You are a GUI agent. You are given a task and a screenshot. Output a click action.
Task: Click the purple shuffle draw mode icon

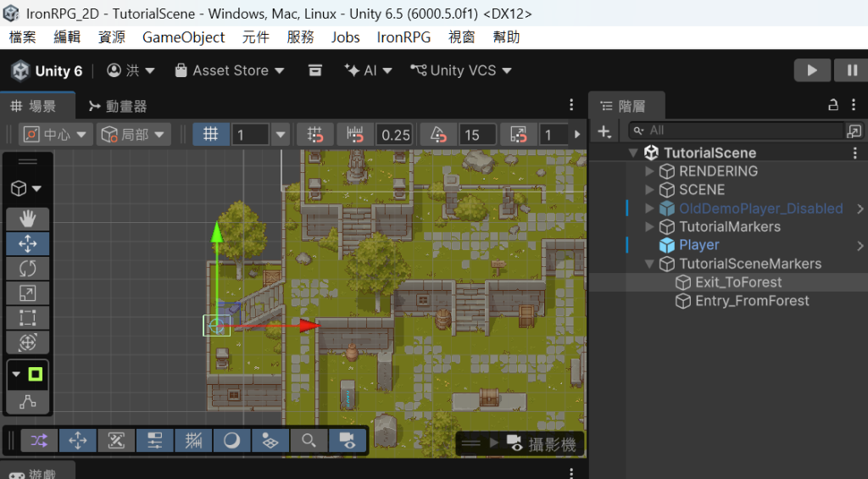(x=39, y=441)
